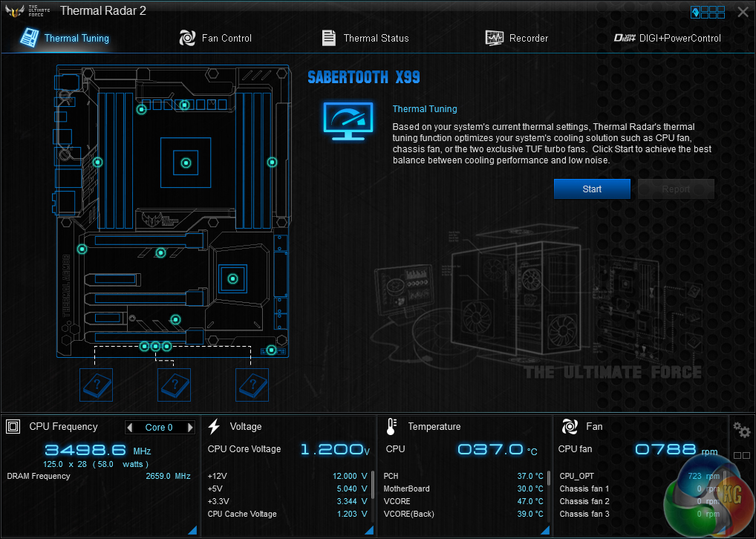
Task: Click the Chassis fan 1 row
Action: click(x=640, y=489)
